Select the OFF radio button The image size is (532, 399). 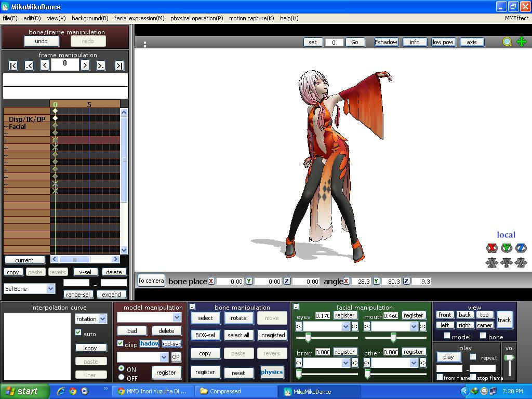click(x=121, y=377)
